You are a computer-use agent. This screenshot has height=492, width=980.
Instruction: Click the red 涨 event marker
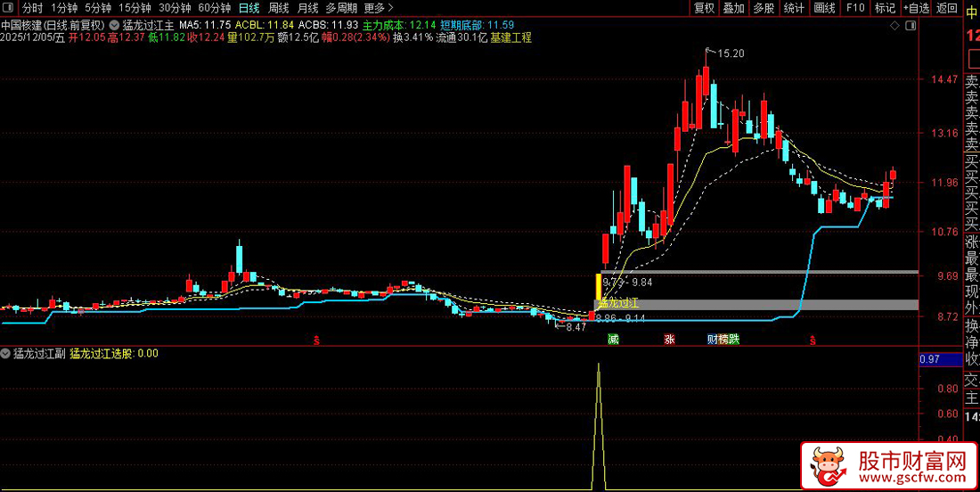coord(669,340)
